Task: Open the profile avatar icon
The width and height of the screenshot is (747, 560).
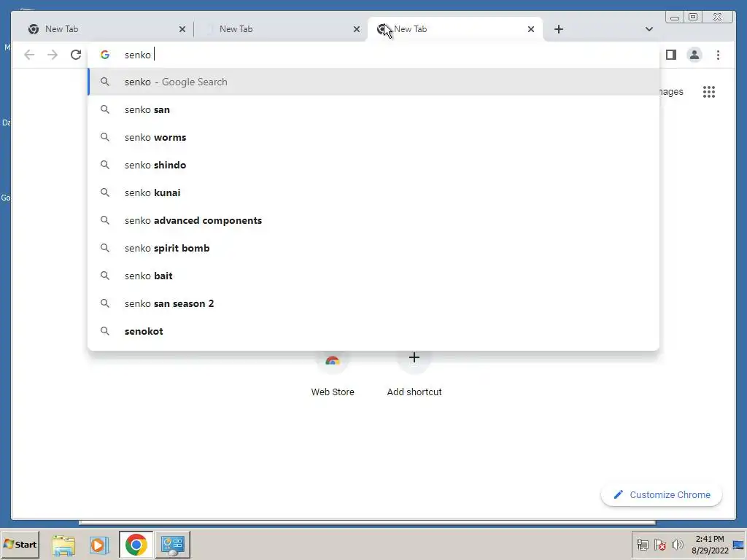Action: pos(694,55)
